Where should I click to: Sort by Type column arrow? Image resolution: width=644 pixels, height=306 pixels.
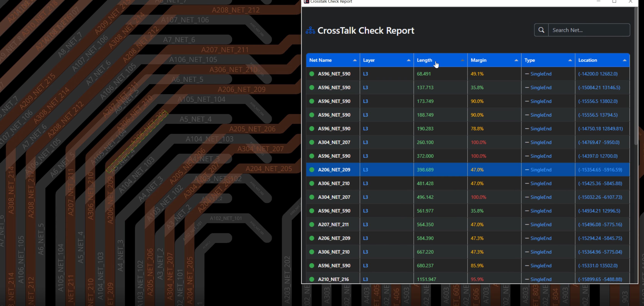[x=570, y=60]
